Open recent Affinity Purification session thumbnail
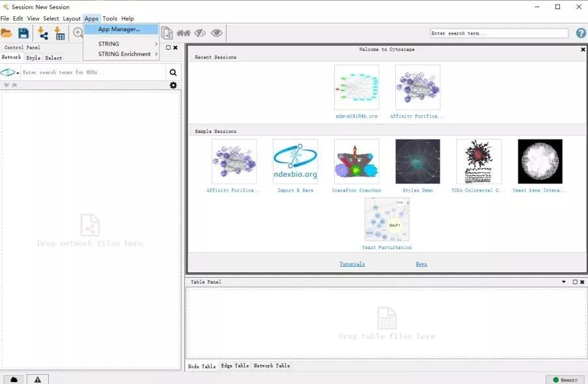The width and height of the screenshot is (588, 384). [x=418, y=87]
